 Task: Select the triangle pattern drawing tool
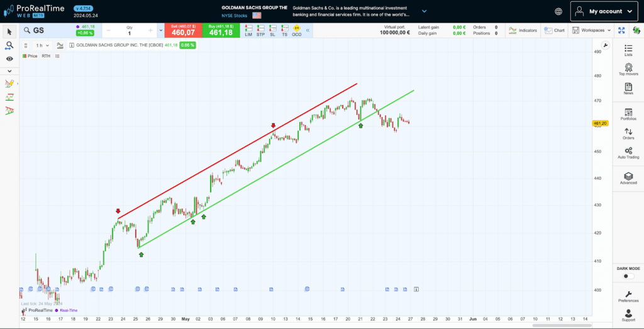coord(9,111)
